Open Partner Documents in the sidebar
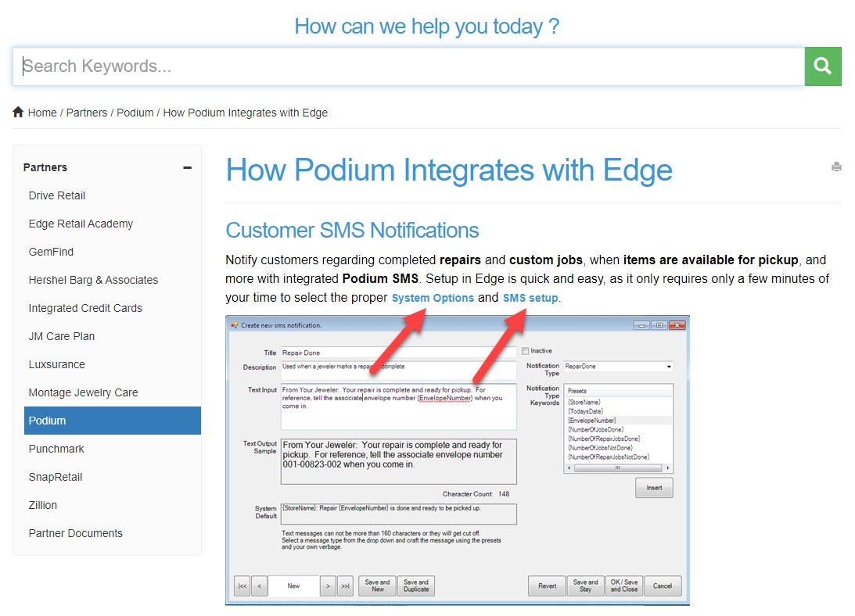The height and width of the screenshot is (616, 855). [75, 533]
